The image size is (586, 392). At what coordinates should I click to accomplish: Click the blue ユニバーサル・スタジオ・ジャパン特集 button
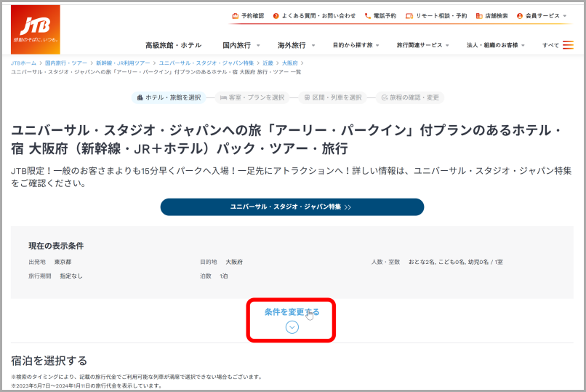click(x=292, y=207)
